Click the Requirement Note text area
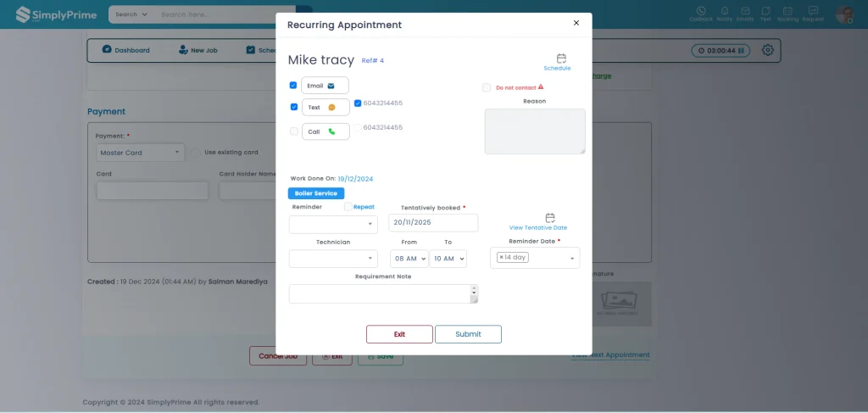 [383, 293]
